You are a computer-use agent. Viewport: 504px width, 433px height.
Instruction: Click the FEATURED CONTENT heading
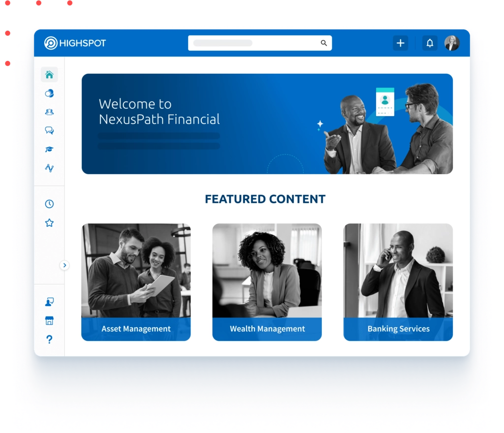pyautogui.click(x=265, y=199)
